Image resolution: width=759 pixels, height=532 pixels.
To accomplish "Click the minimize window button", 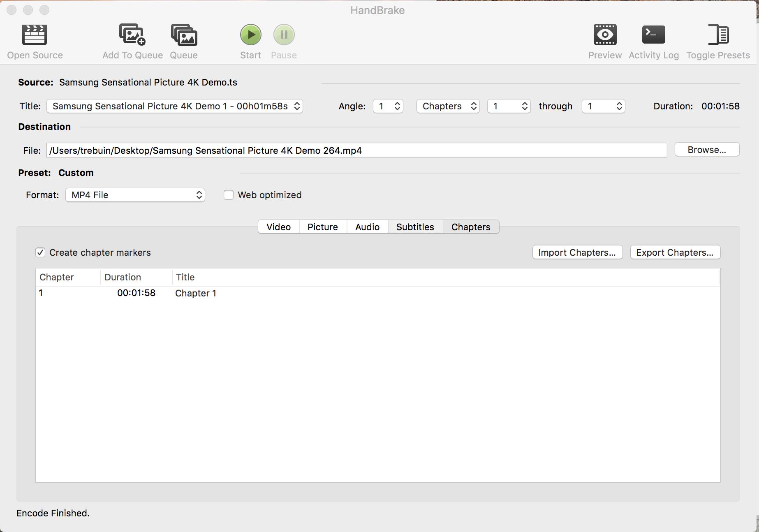I will pos(28,10).
